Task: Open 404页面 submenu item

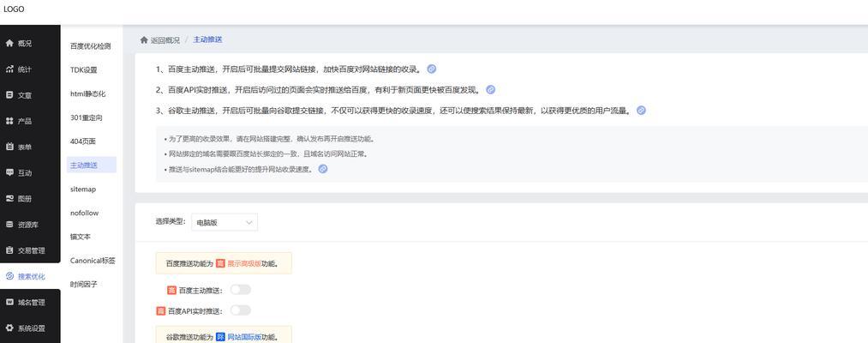Action: click(83, 141)
